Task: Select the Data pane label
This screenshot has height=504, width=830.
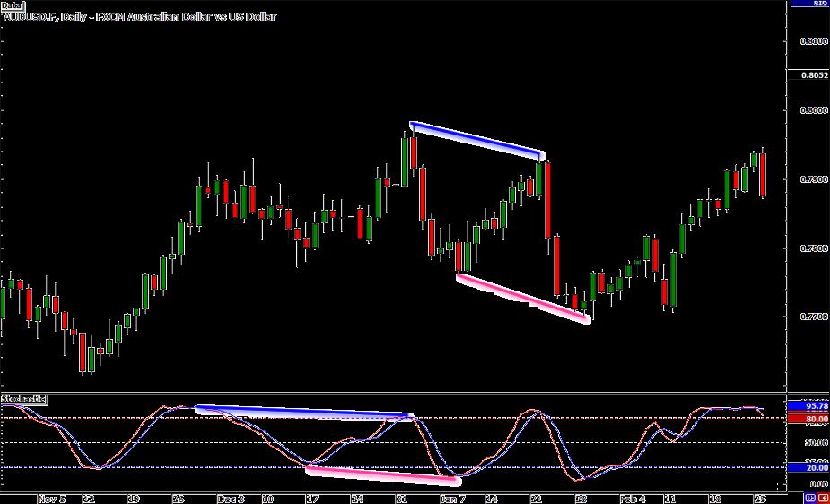Action: pos(13,5)
